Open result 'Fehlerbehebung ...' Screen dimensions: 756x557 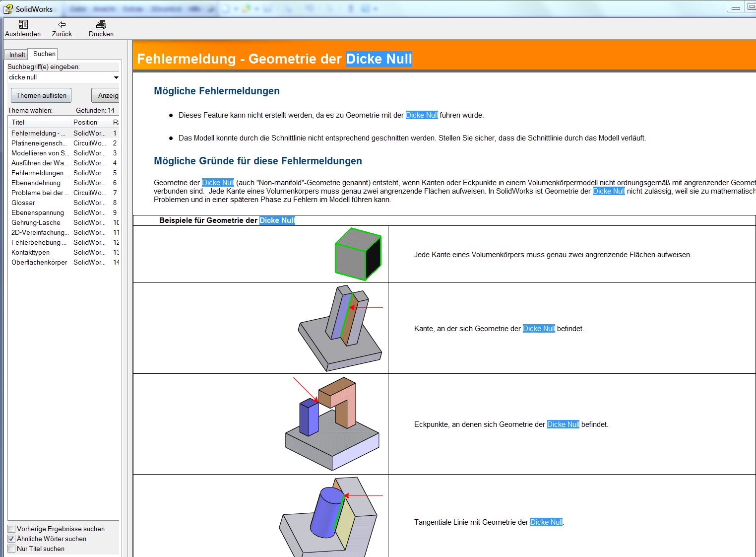pyautogui.click(x=63, y=242)
